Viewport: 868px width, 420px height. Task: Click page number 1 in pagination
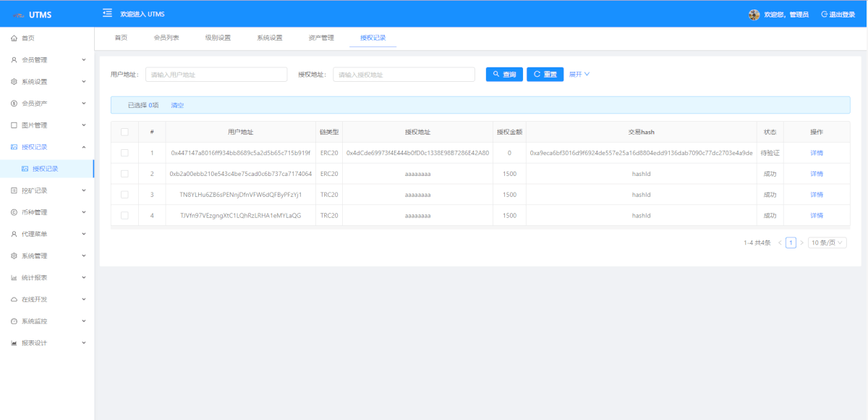tap(791, 243)
